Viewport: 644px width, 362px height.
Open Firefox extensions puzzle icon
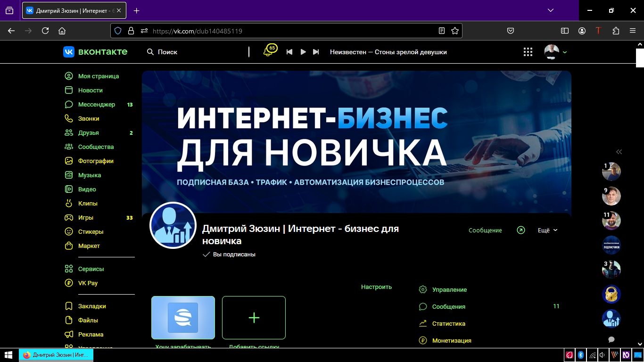(616, 31)
